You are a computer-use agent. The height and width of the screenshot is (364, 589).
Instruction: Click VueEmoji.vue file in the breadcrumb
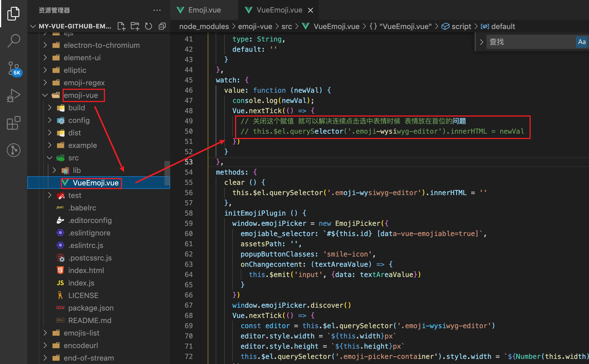pyautogui.click(x=331, y=26)
